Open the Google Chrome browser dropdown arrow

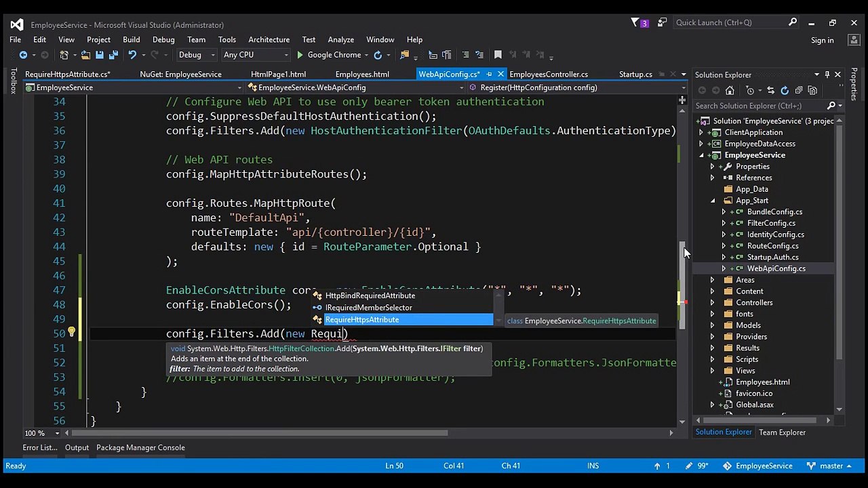point(366,55)
